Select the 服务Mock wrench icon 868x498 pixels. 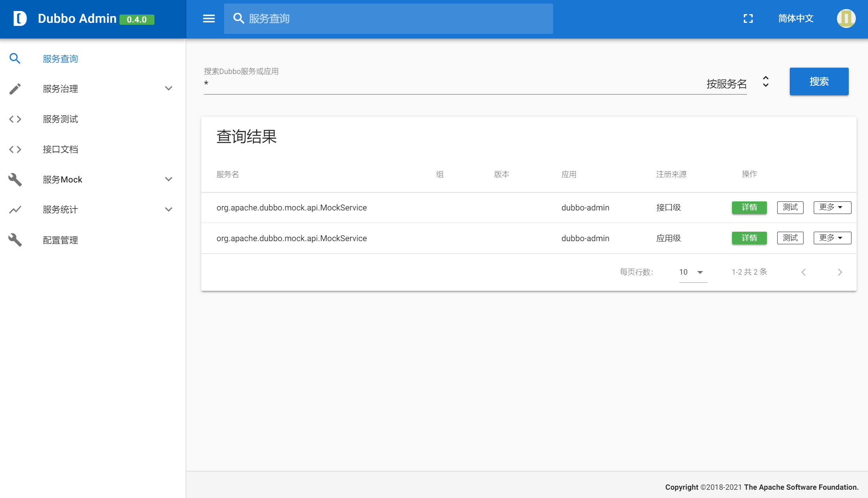15,179
